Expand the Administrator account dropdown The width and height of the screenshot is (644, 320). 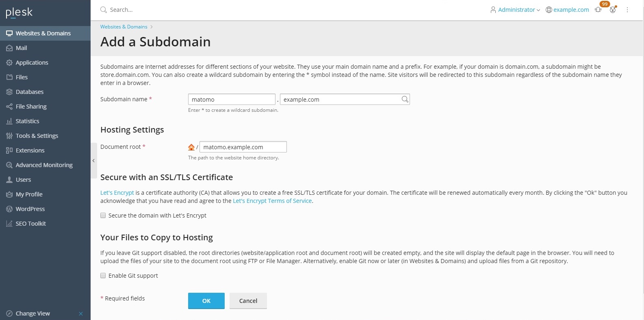coord(515,10)
